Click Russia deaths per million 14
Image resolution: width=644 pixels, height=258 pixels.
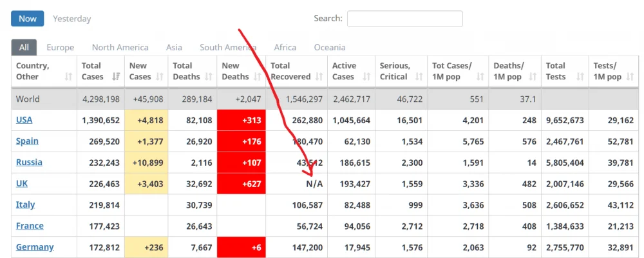515,163
